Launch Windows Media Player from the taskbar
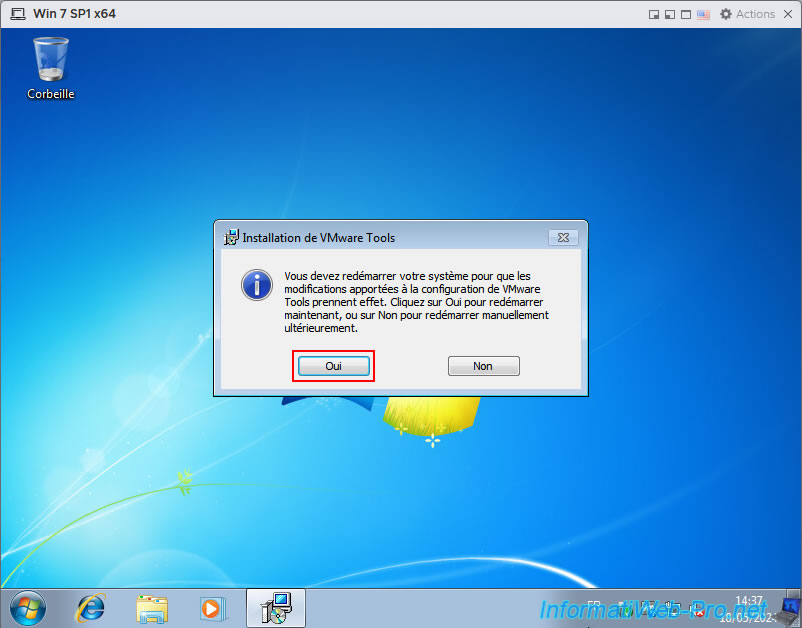The width and height of the screenshot is (802, 628). pos(212,607)
